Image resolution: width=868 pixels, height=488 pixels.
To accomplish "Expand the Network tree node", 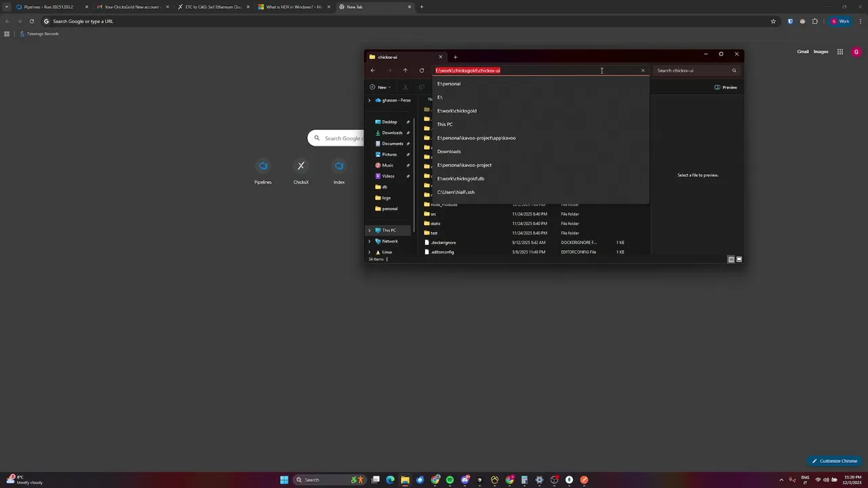I will click(370, 241).
